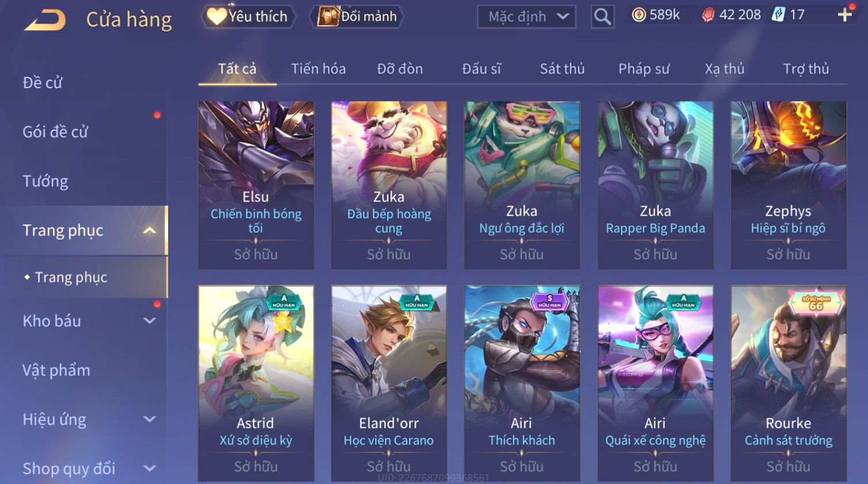Expand the Kho báu sidebar section
The width and height of the screenshot is (868, 484).
coord(150,321)
